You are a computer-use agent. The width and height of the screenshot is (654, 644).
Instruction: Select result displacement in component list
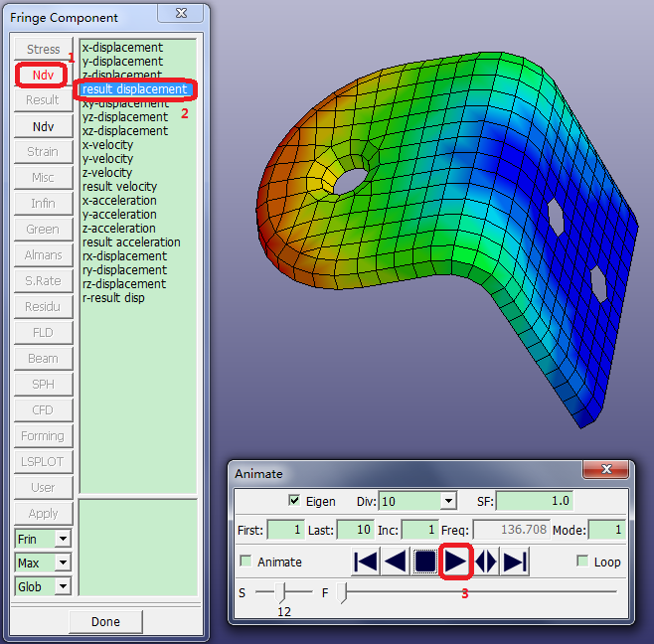(x=134, y=89)
